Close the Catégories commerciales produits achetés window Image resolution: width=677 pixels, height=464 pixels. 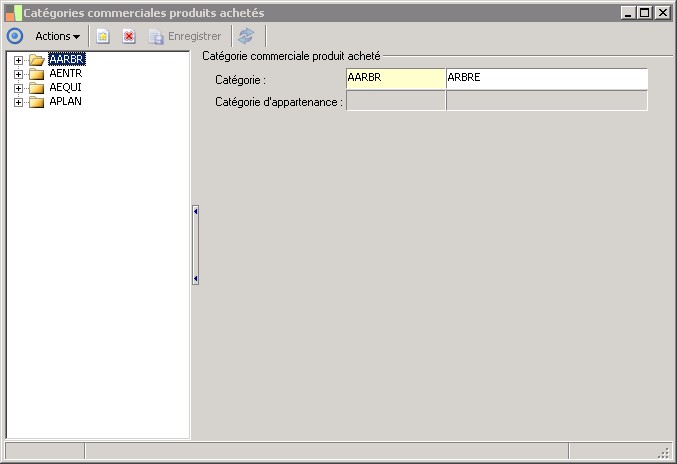[662, 13]
